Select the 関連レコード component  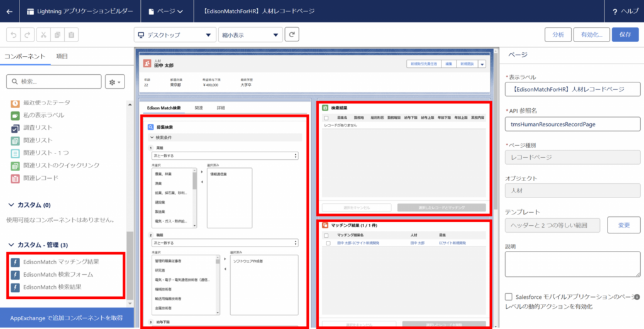click(x=41, y=178)
